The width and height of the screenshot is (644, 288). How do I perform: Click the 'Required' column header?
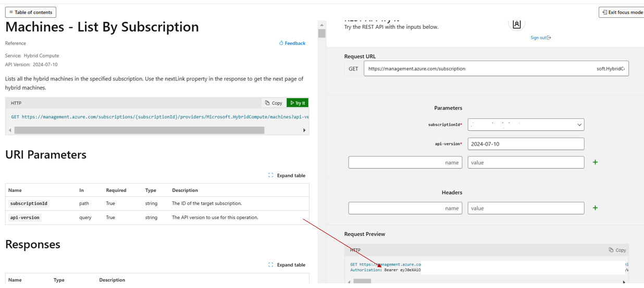116,190
